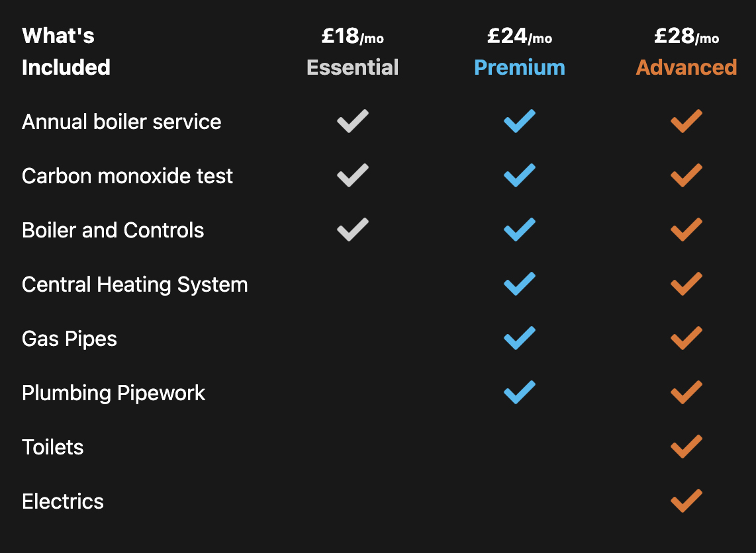Click the orange Advanced Electrics checkmark
756x553 pixels.
pyautogui.click(x=686, y=501)
